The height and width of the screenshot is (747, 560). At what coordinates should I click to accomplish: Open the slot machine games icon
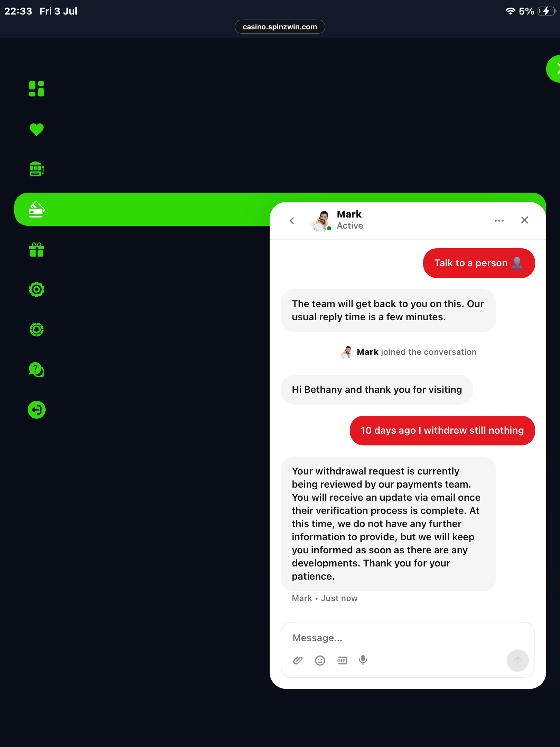[x=37, y=169]
